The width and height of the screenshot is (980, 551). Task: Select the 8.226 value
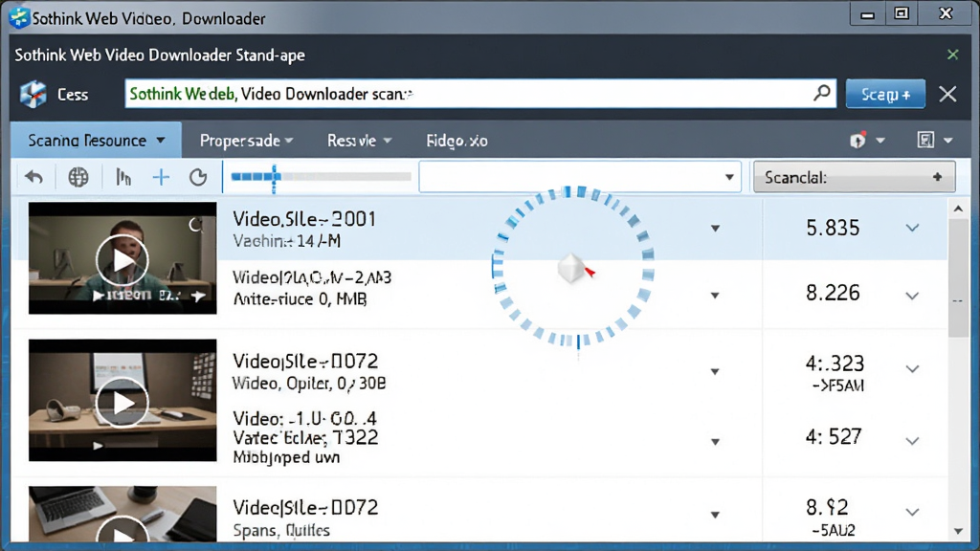click(x=833, y=293)
